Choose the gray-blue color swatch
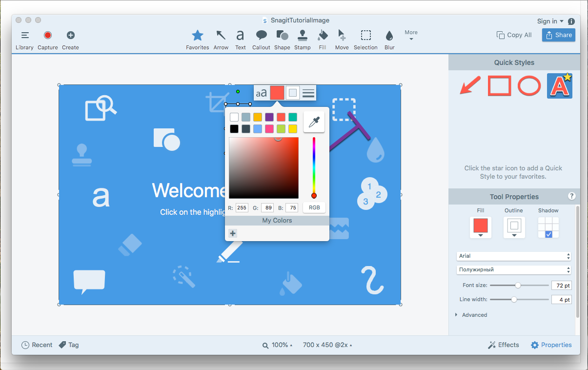Viewport: 588px width, 370px height. click(x=246, y=117)
